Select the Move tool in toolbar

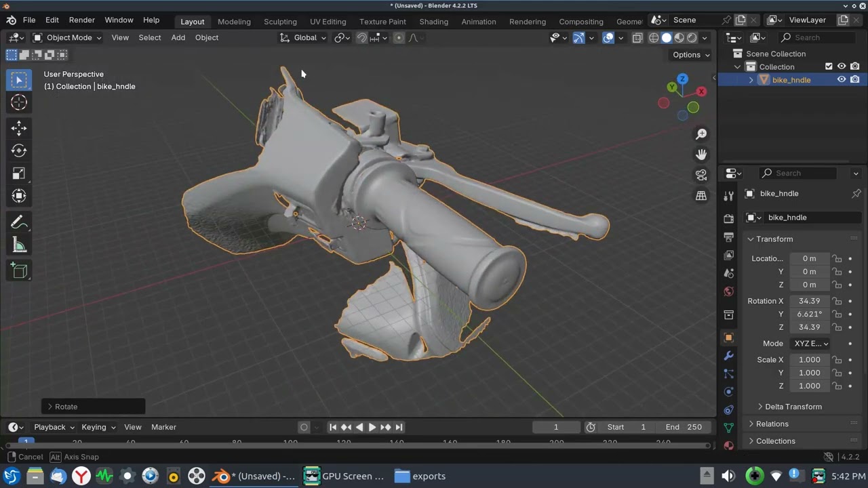tap(19, 128)
